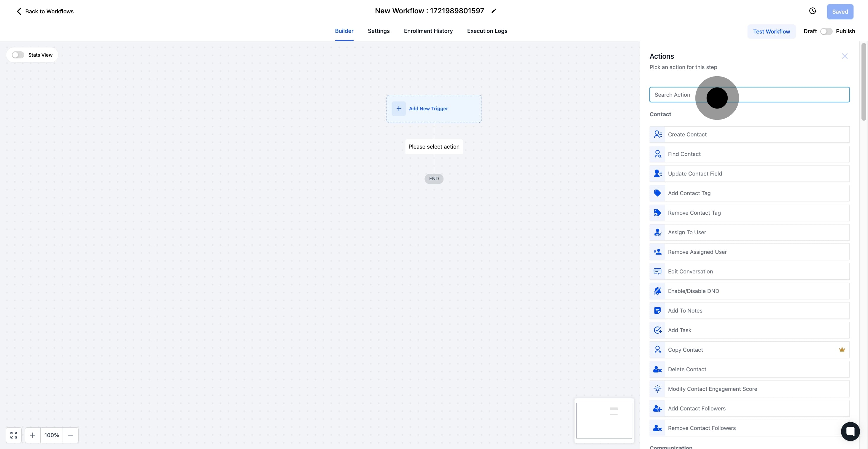This screenshot has height=449, width=868.
Task: Click the Enable/Disable DND bell icon
Action: coord(657,291)
